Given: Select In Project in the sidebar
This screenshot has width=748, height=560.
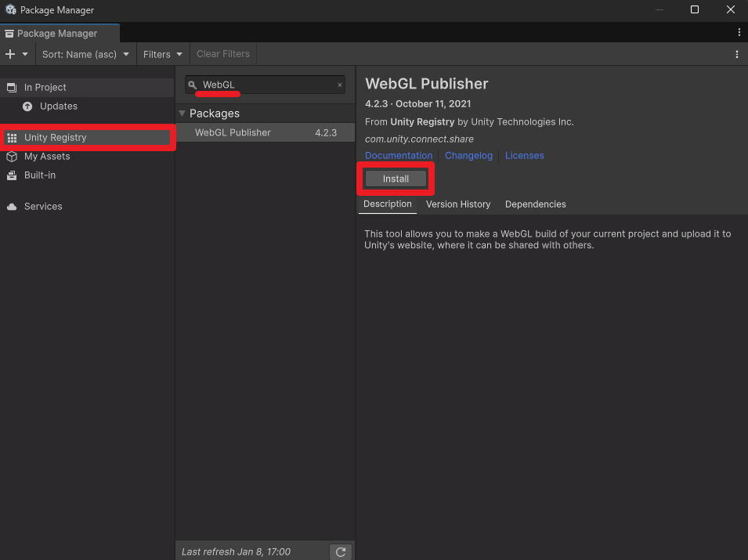Looking at the screenshot, I should click(x=87, y=87).
